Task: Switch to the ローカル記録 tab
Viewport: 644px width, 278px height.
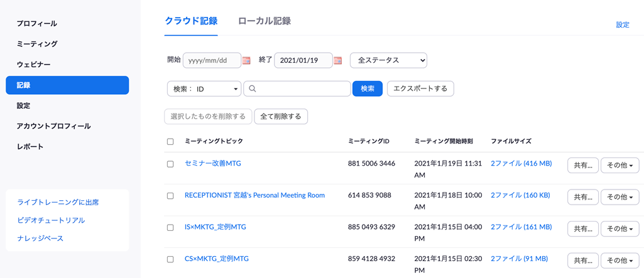Action: [x=264, y=21]
